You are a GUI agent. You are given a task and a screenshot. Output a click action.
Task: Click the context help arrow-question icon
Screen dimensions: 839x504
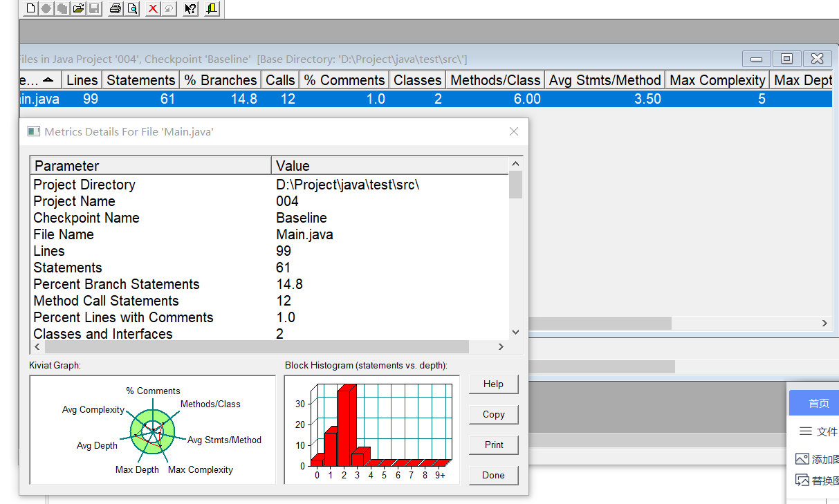coord(190,8)
